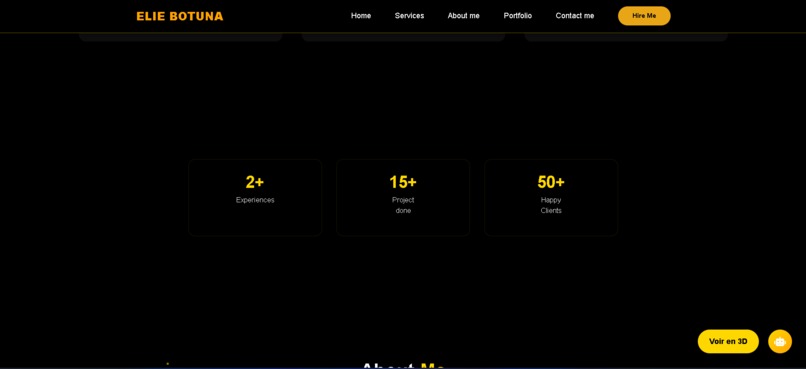Select the Happy Clients label

coord(551,205)
